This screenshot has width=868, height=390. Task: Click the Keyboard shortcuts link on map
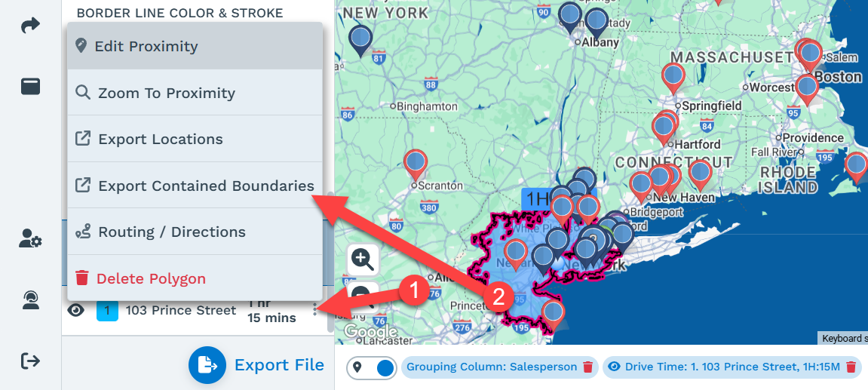pos(842,339)
